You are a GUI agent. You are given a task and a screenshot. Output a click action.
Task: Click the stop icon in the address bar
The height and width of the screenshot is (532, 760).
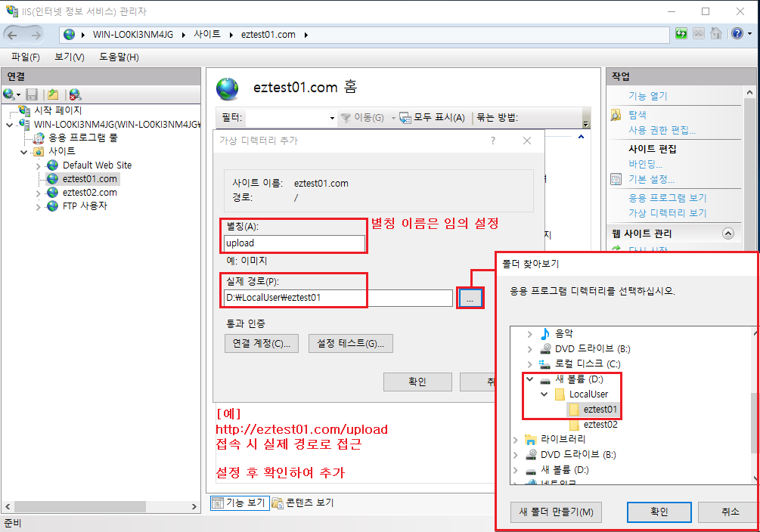coord(699,34)
